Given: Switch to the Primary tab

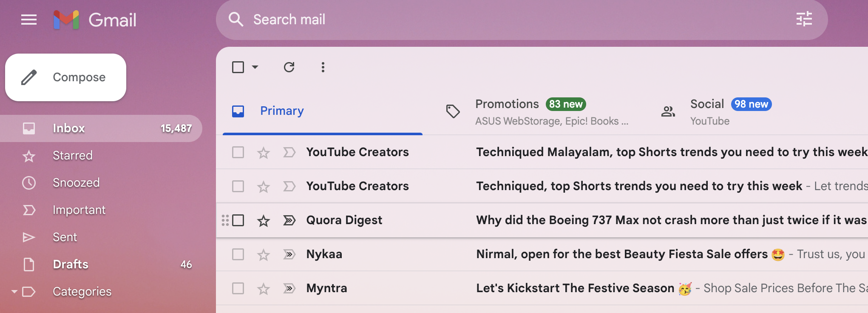Looking at the screenshot, I should tap(323, 111).
